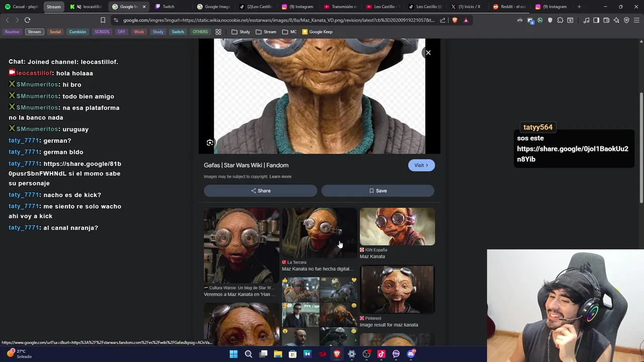Switch to the Stream pinned tab
The width and height of the screenshot is (644, 362).
coord(54,7)
